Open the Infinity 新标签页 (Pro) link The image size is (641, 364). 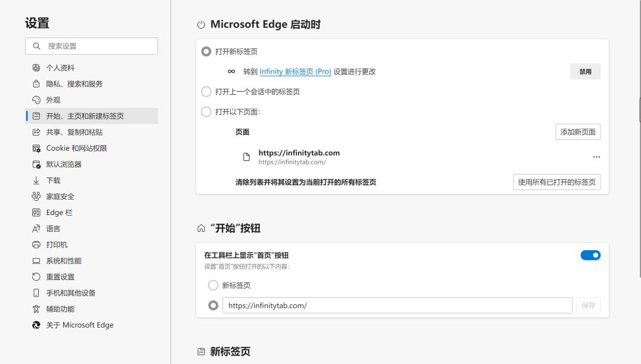pyautogui.click(x=295, y=71)
